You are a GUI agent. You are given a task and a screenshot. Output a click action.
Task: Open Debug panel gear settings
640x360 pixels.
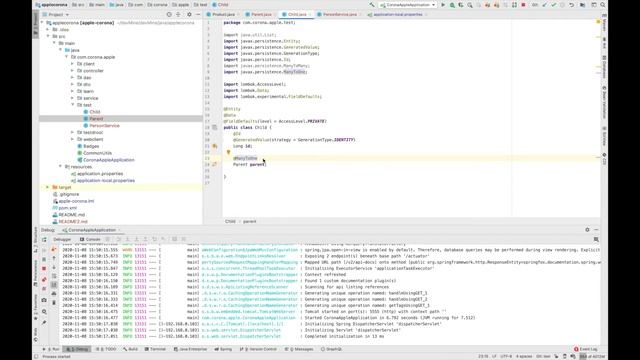587,230
